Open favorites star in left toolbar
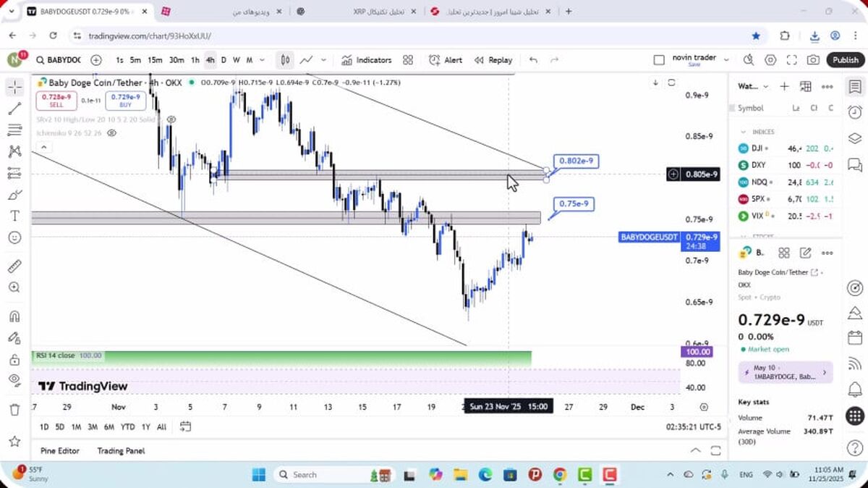The image size is (868, 488). pyautogui.click(x=14, y=441)
